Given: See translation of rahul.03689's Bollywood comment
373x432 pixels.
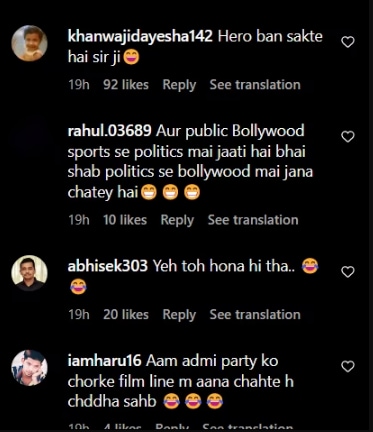Looking at the screenshot, I should click(253, 220).
